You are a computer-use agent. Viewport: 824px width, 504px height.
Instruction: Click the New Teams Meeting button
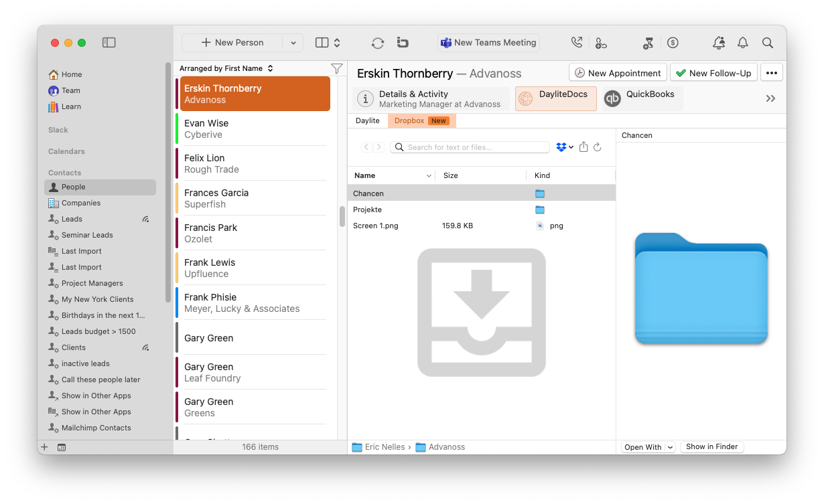click(488, 43)
